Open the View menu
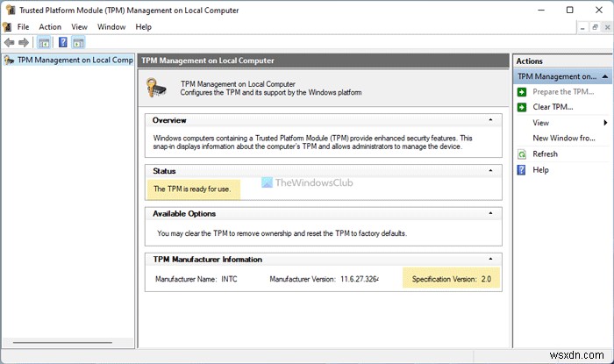This screenshot has height=364, width=614. pos(79,27)
